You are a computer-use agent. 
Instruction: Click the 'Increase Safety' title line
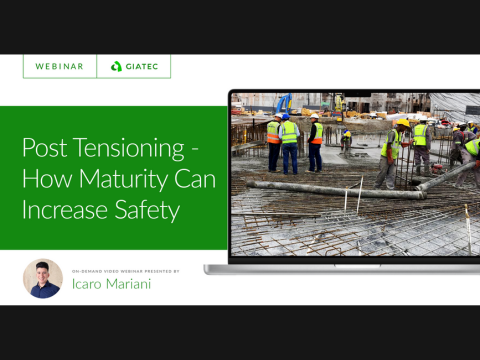pyautogui.click(x=101, y=210)
